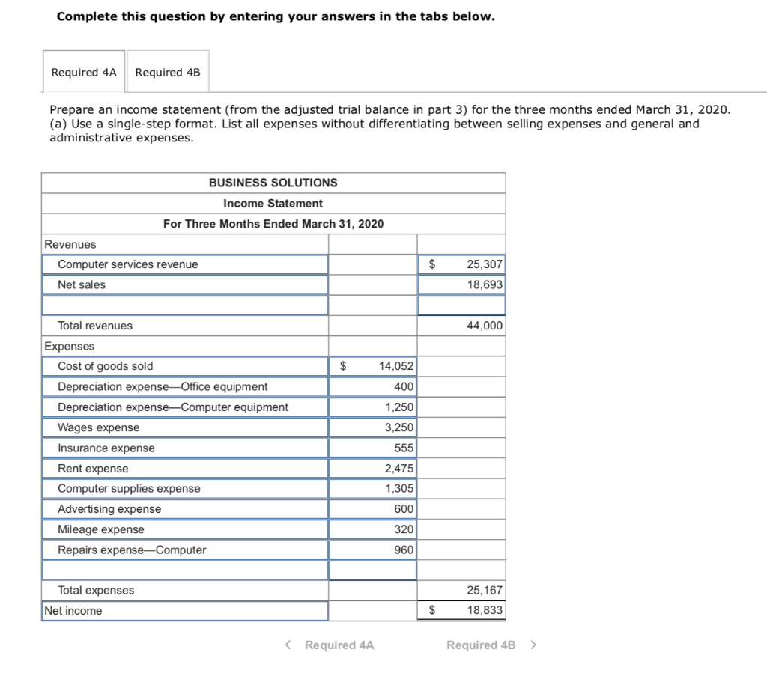Click the empty revenue label row below Net sales
Image resolution: width=767 pixels, height=700 pixels.
(x=184, y=305)
